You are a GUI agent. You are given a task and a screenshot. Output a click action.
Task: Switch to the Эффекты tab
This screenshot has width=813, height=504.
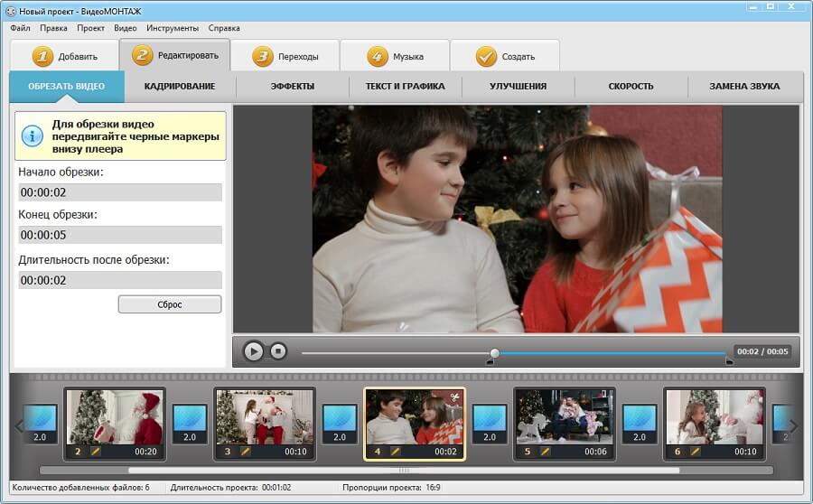293,87
